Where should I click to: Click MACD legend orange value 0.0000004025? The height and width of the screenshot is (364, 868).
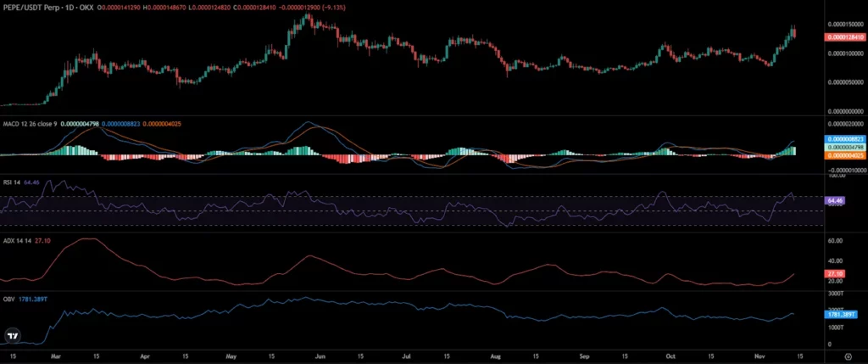(x=162, y=124)
